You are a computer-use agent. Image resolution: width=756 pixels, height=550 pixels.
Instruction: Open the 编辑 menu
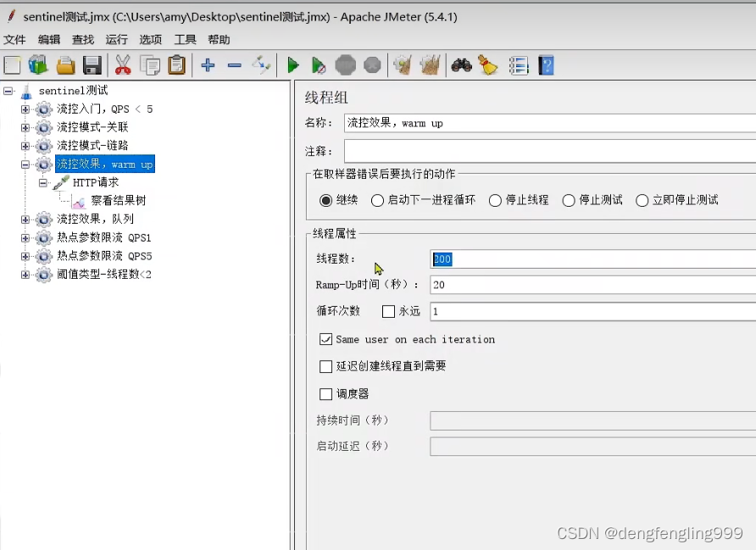pos(49,40)
